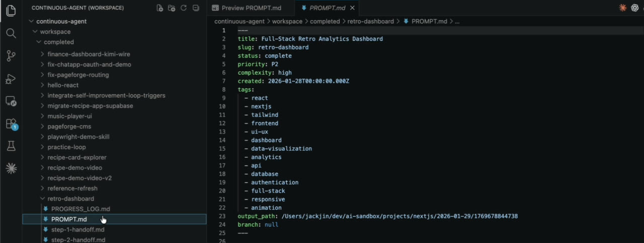
Task: Open the Search view in activity bar
Action: tap(11, 33)
